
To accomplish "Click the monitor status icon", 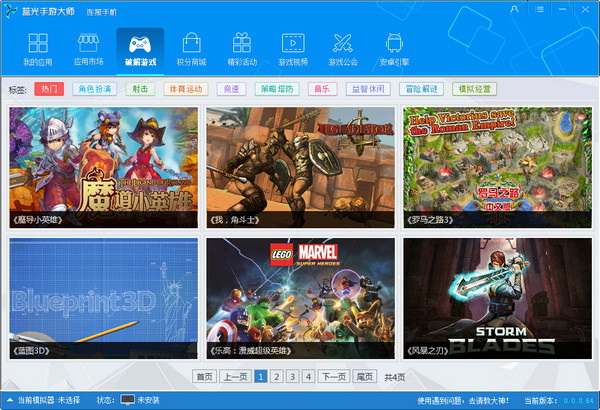I will pos(127,400).
